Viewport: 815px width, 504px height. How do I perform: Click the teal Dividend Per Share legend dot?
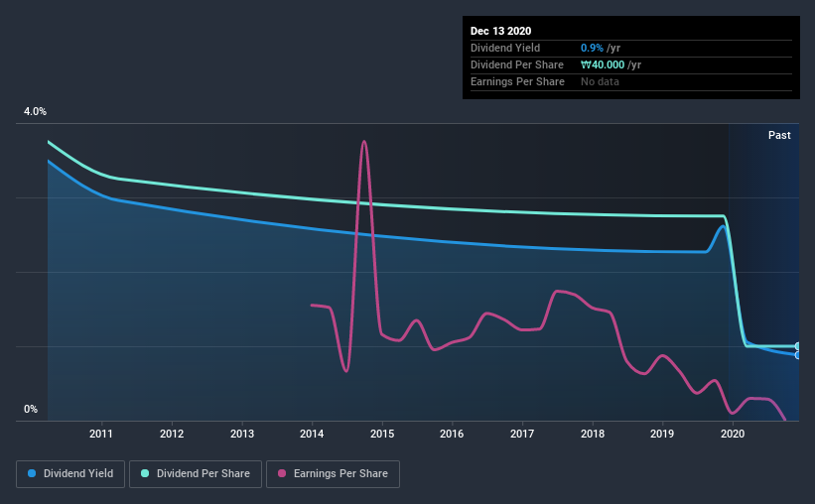tap(145, 473)
